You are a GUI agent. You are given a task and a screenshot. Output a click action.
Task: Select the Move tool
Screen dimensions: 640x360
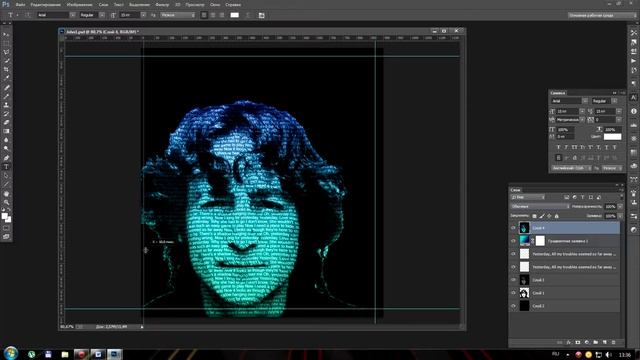click(x=7, y=34)
